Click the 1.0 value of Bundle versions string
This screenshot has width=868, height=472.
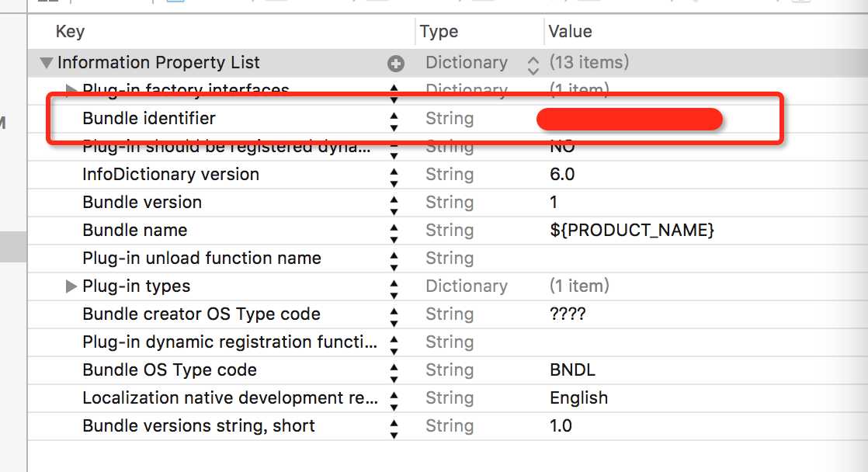[x=561, y=426]
